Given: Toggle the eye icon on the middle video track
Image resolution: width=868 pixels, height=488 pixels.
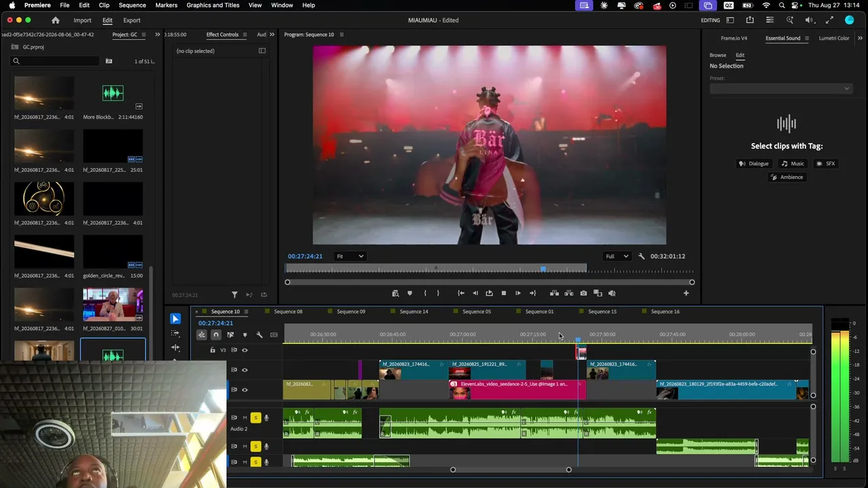Looking at the screenshot, I should click(245, 370).
